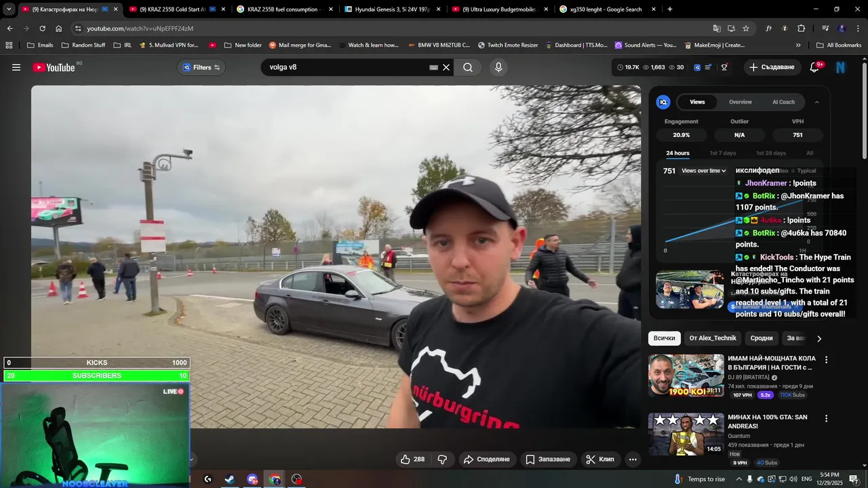Viewport: 868px width, 488px height.
Task: Select the 24 hours range tab
Action: click(677, 153)
